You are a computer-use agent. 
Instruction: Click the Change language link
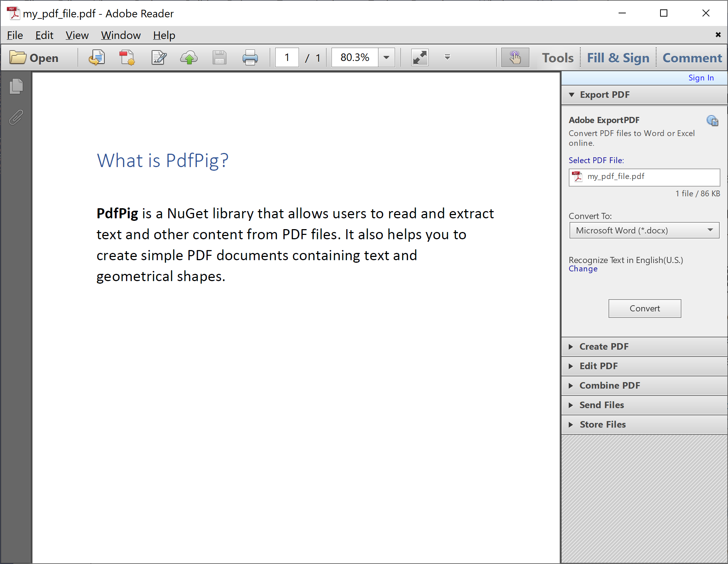click(x=583, y=269)
